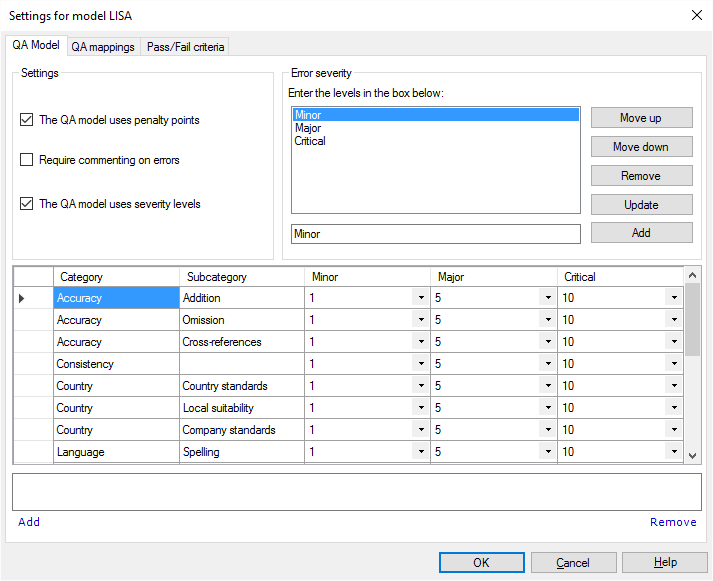Open Critical dropdown for Language Spelling row
713x581 pixels.
pyautogui.click(x=673, y=452)
